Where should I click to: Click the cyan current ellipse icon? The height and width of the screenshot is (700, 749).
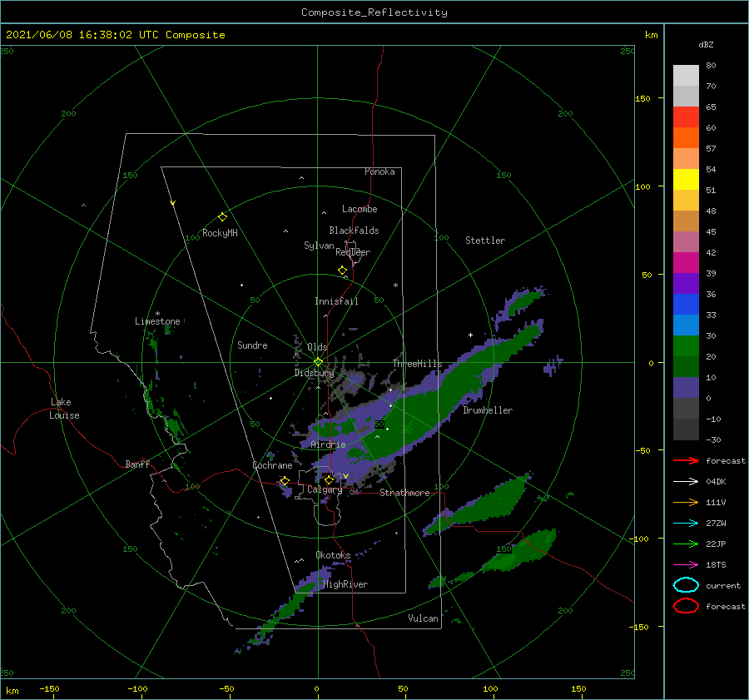coord(686,585)
